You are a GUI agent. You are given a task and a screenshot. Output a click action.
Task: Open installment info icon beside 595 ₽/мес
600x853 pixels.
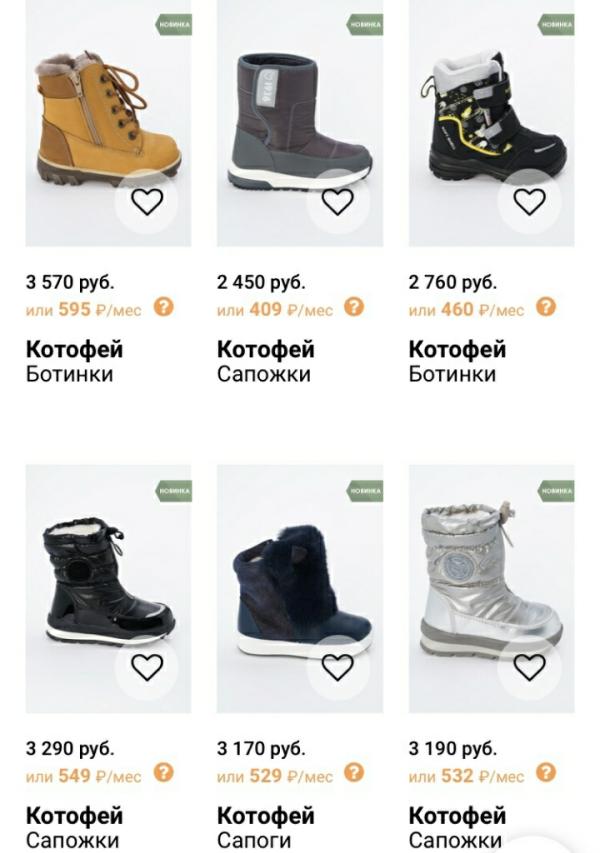(x=163, y=307)
